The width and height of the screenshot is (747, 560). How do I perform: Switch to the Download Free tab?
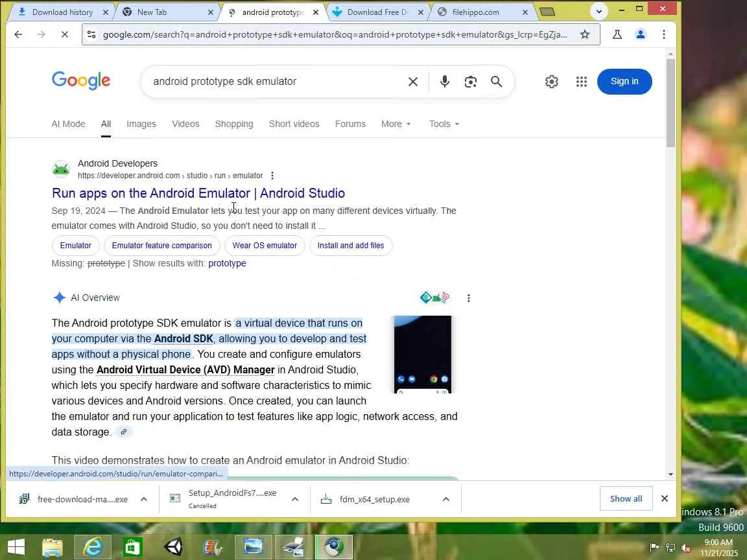(377, 12)
